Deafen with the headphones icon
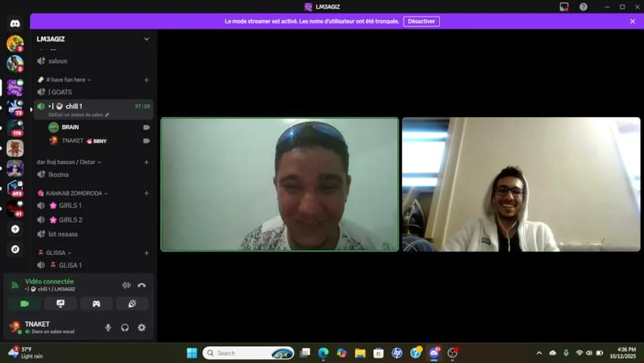The image size is (644, 363). click(x=125, y=327)
